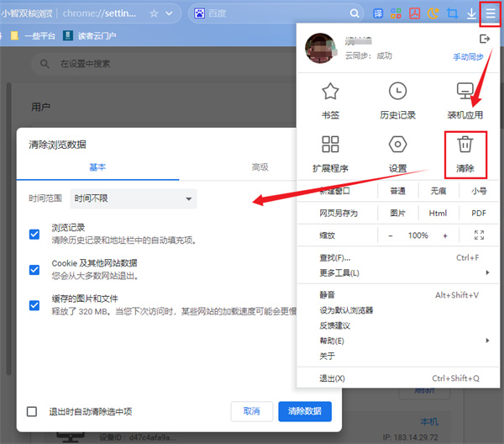The width and height of the screenshot is (504, 444).
Task: Click the logout icon beside username
Action: tap(485, 39)
